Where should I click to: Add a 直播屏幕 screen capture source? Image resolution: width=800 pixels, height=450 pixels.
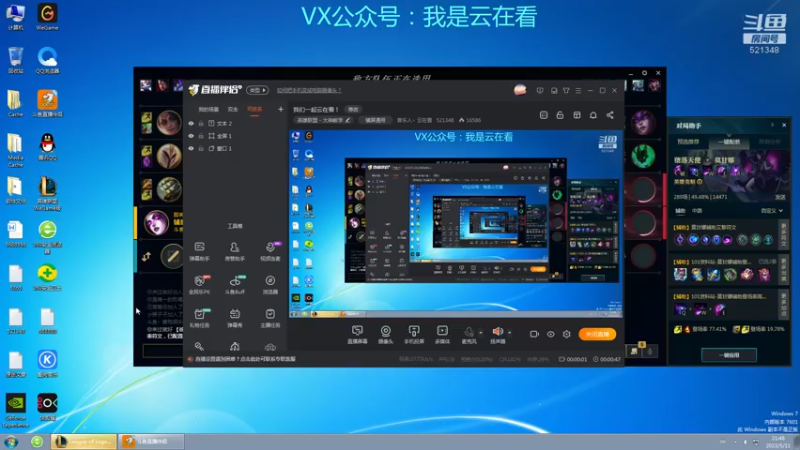pyautogui.click(x=357, y=335)
